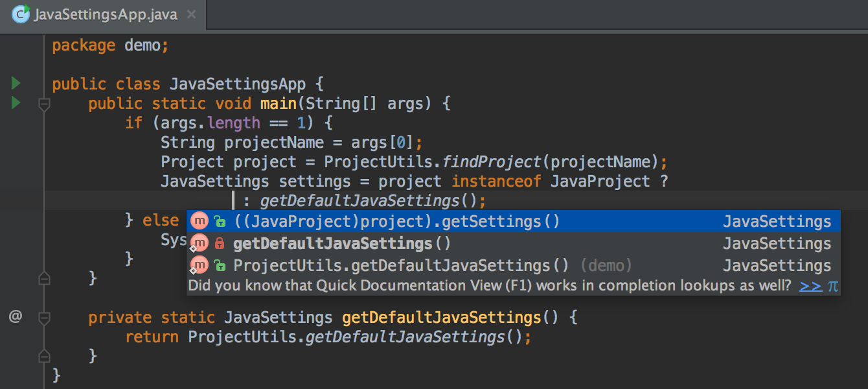Click the method icon beside ProjectUtils.getDefaultJavaSettings entry
Screen dimensions: 868x389
coord(200,265)
